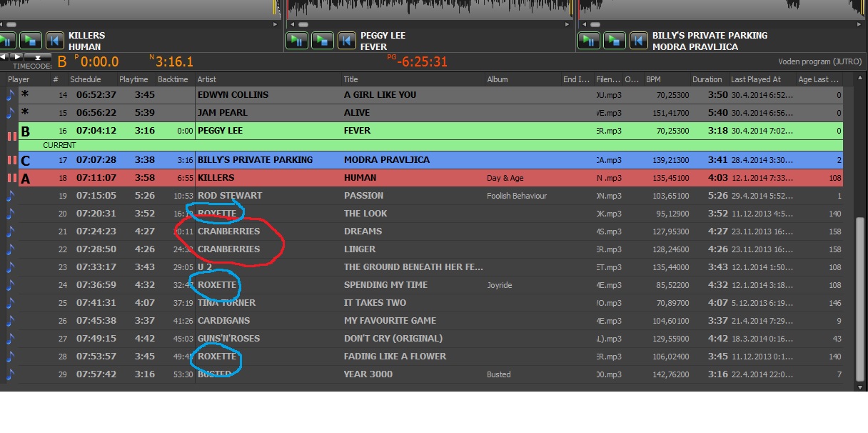Click playlist scrollbar up arrow

(x=860, y=79)
